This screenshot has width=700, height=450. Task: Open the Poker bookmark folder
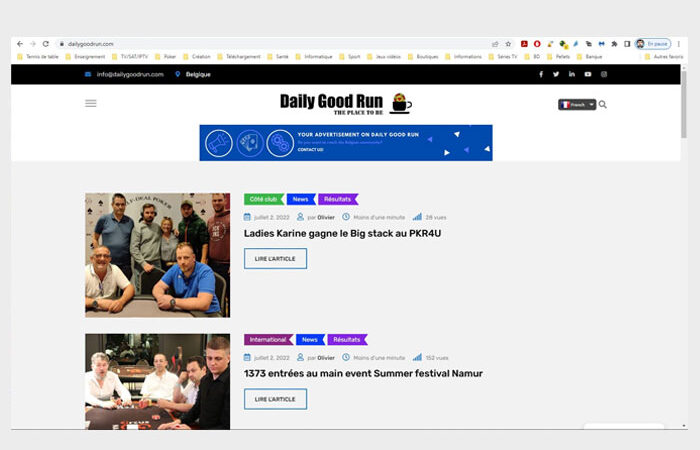point(166,57)
